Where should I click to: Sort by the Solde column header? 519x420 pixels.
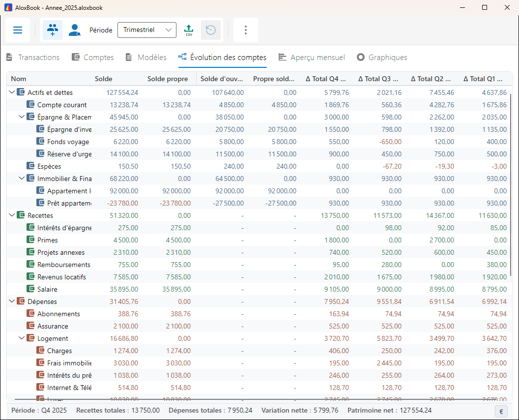tap(103, 79)
